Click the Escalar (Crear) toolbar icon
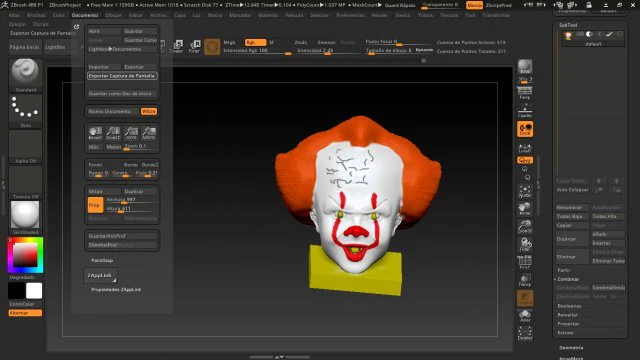This screenshot has width=640, height=360. 177,46
